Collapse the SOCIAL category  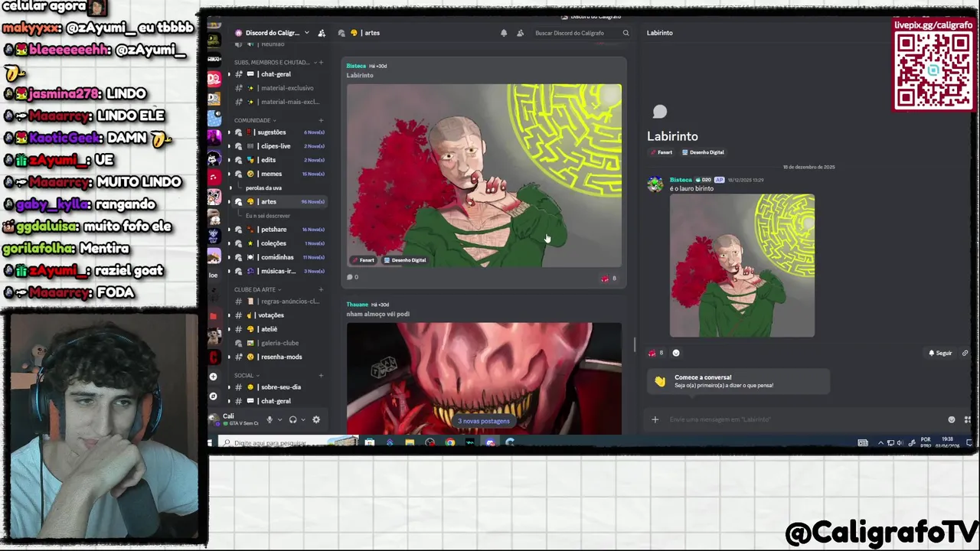click(247, 375)
